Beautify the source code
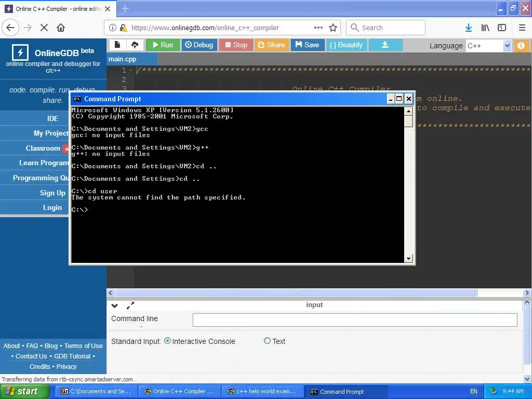The height and width of the screenshot is (399, 532). click(346, 45)
